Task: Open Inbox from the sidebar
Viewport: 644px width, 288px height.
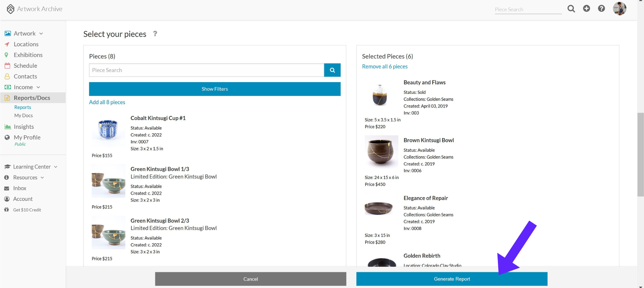Action: 20,188
